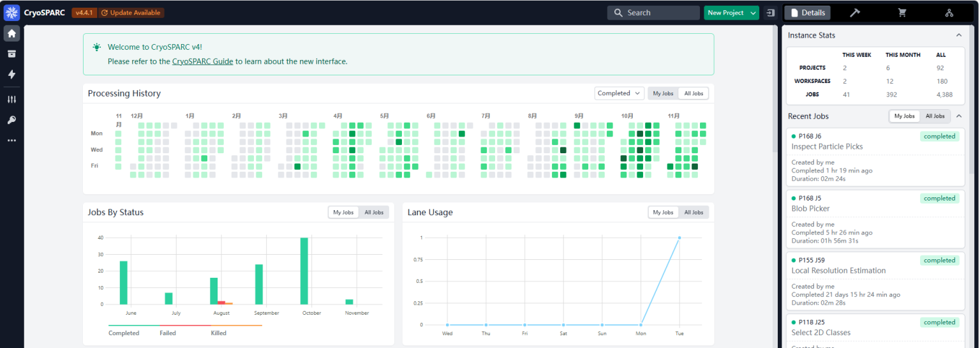This screenshot has width=980, height=348.
Task: Show All Jobs in Recent Jobs
Action: (935, 116)
